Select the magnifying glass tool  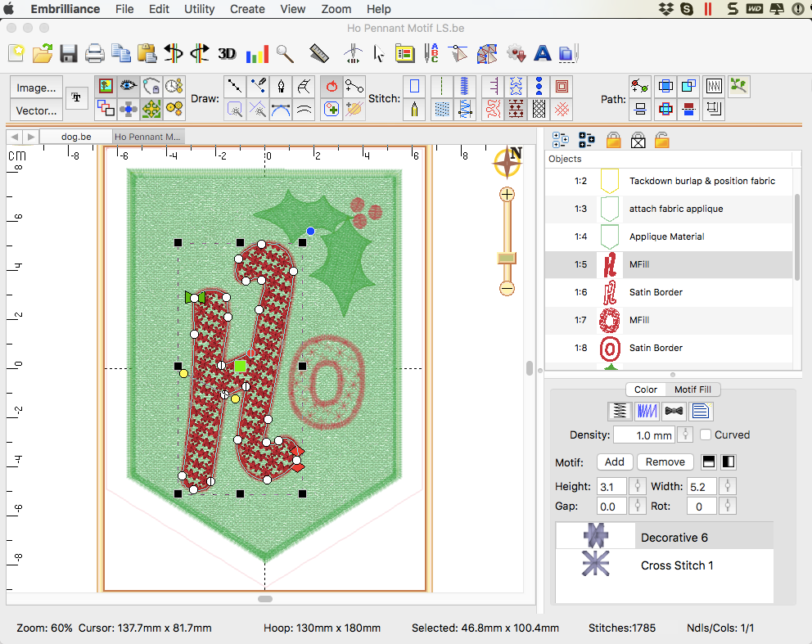[x=285, y=54]
